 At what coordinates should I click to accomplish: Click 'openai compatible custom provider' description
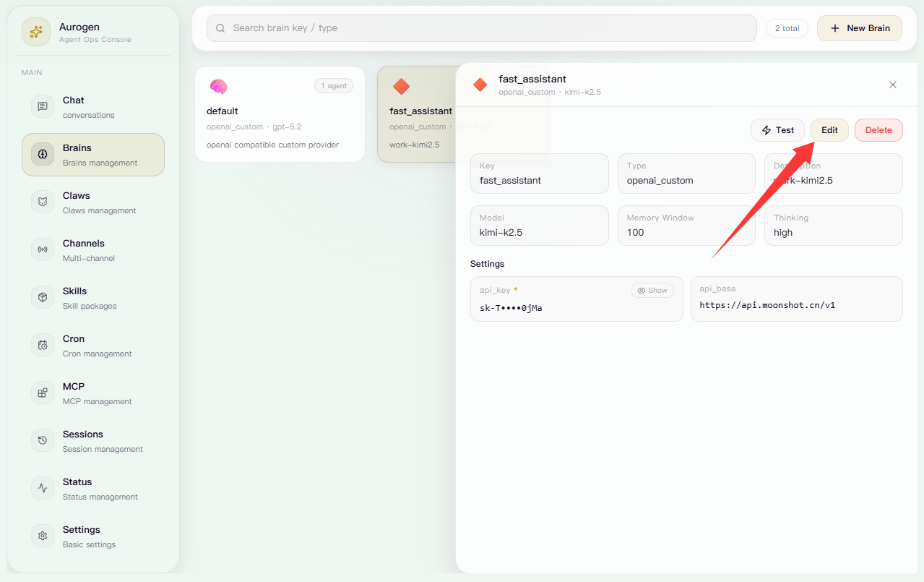pos(273,145)
